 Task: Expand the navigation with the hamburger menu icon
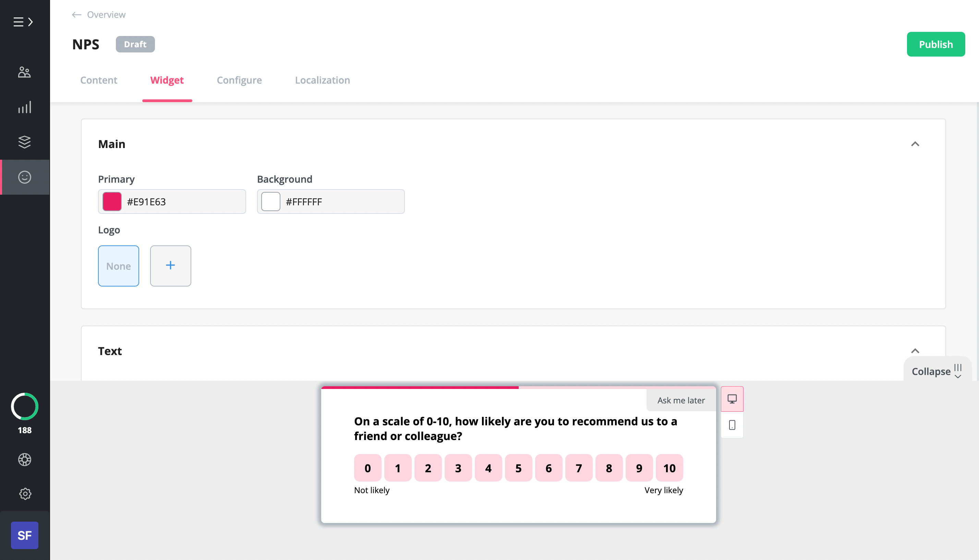point(23,22)
